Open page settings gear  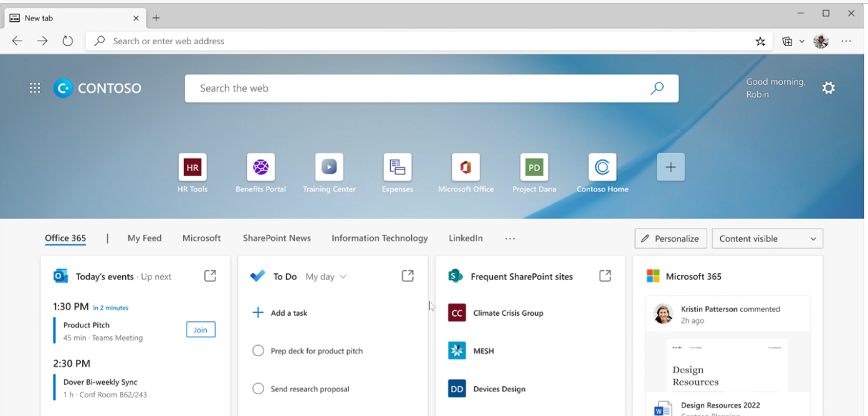pyautogui.click(x=828, y=88)
